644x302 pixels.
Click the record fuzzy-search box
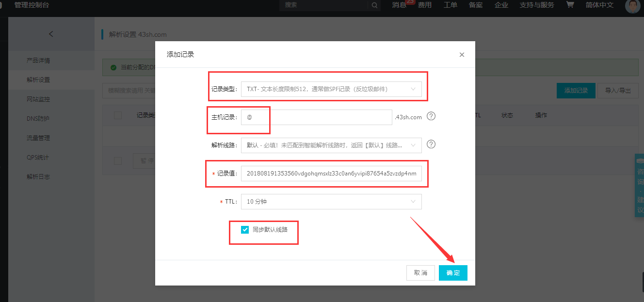(x=129, y=91)
